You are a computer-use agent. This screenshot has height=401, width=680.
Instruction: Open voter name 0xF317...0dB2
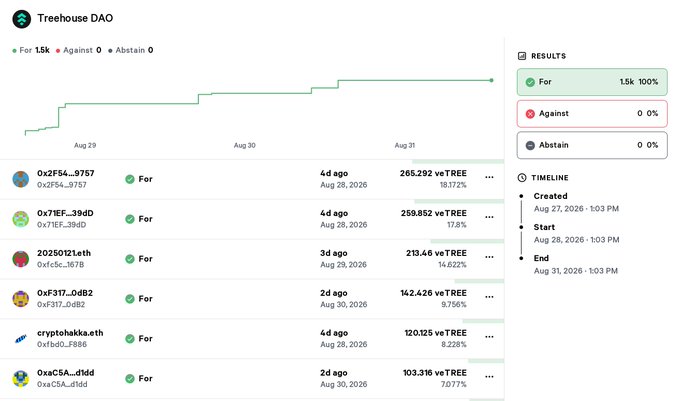(65, 293)
